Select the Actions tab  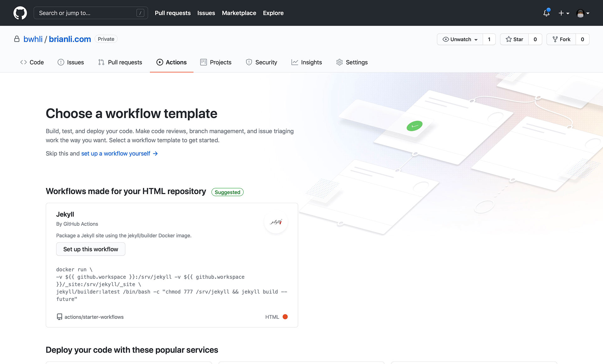point(171,62)
